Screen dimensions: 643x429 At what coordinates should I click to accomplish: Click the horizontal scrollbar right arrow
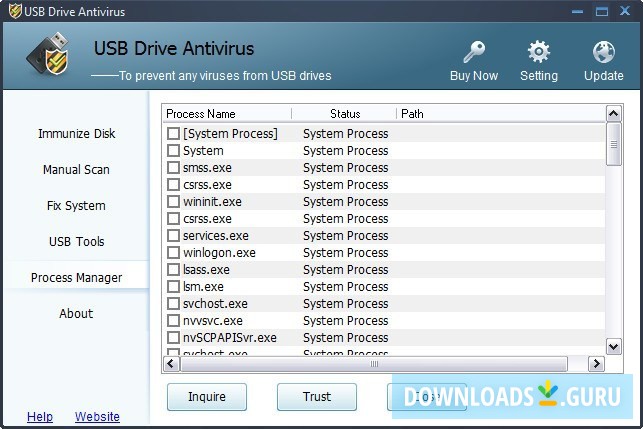pos(597,364)
